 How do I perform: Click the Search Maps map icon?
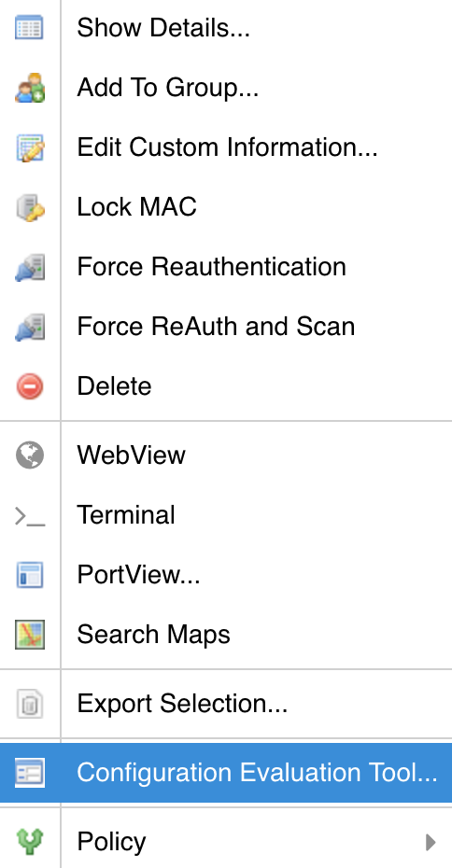pyautogui.click(x=29, y=635)
